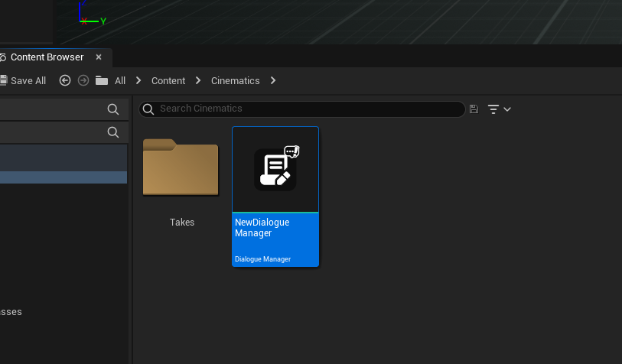The height and width of the screenshot is (364, 622).
Task: Open the filter options dropdown
Action: (499, 109)
